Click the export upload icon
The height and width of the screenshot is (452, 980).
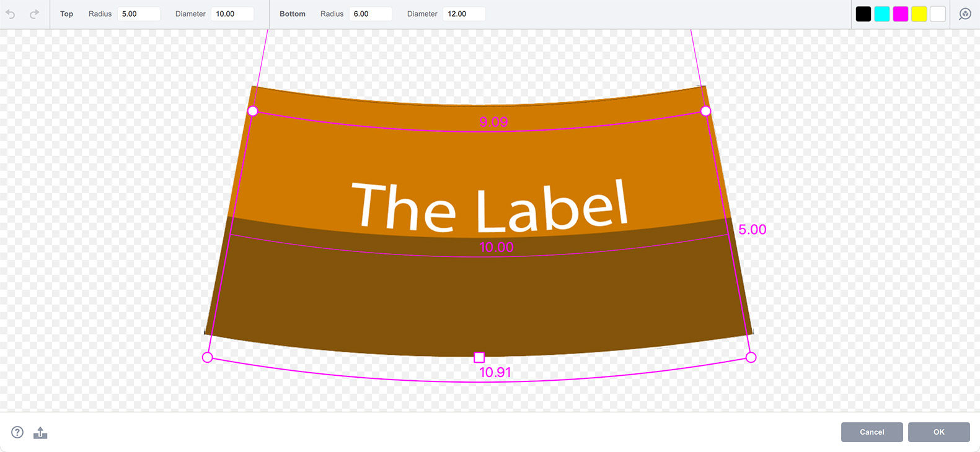pos(40,432)
